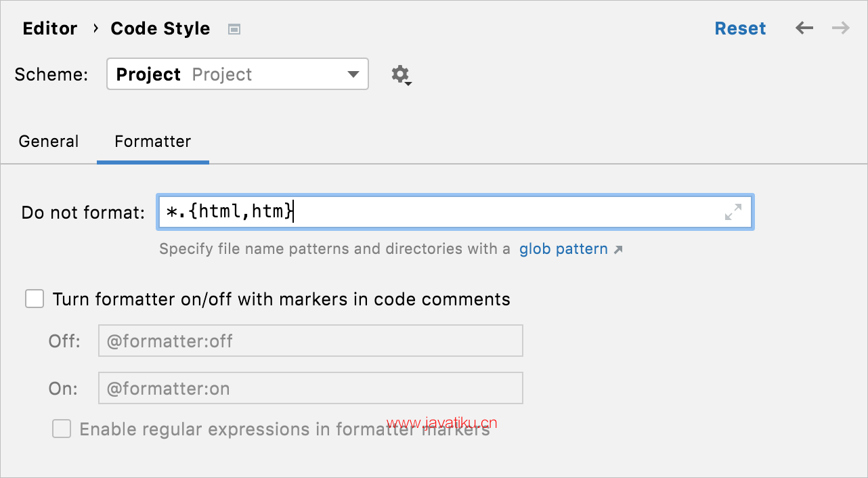Click the breadcrumb chevron between Editor and Code Style
The width and height of the screenshot is (868, 478).
tap(95, 28)
